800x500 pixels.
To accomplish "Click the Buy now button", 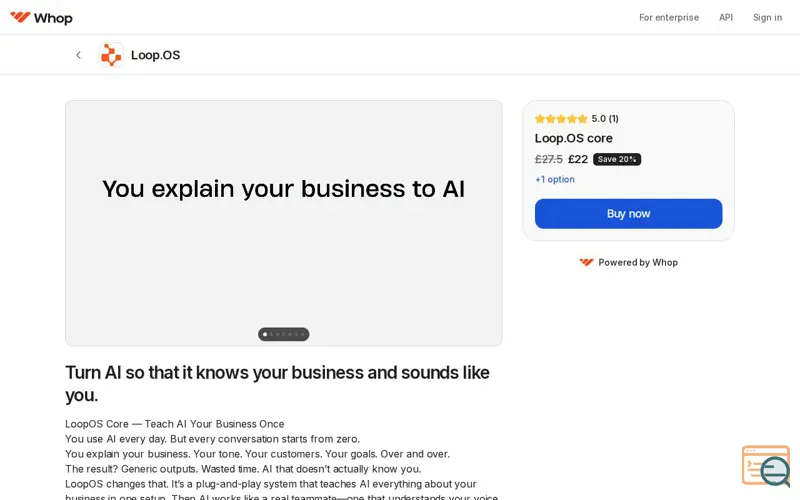I will tap(629, 214).
